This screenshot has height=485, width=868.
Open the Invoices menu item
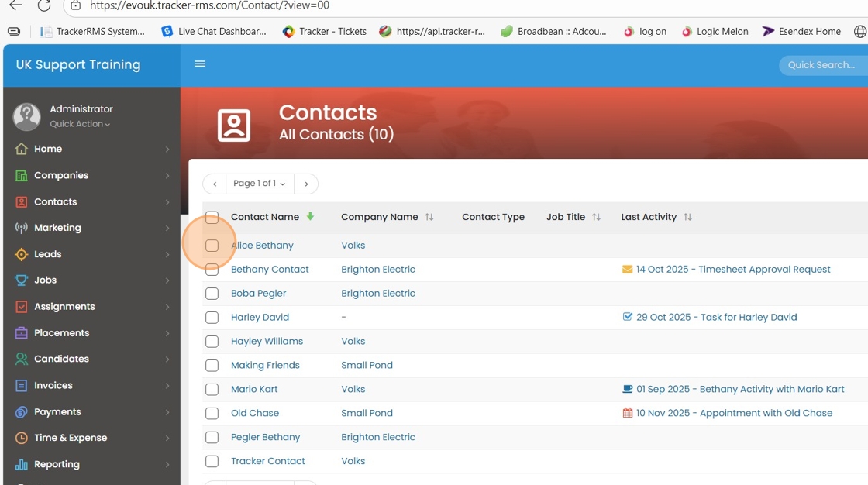92,385
